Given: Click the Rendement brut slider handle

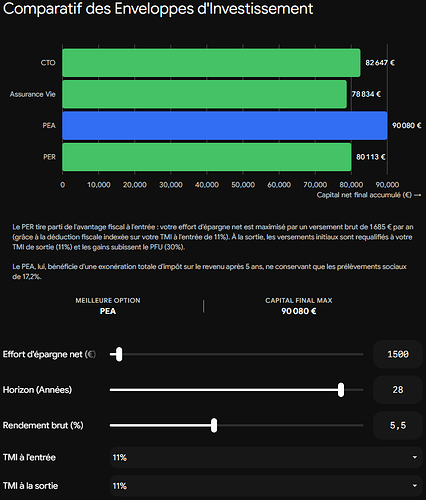Looking at the screenshot, I should tap(214, 425).
